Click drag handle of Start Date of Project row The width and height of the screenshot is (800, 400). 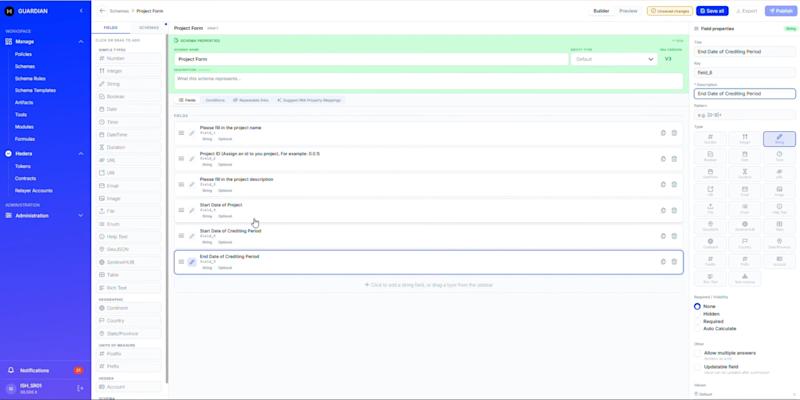coord(181,210)
